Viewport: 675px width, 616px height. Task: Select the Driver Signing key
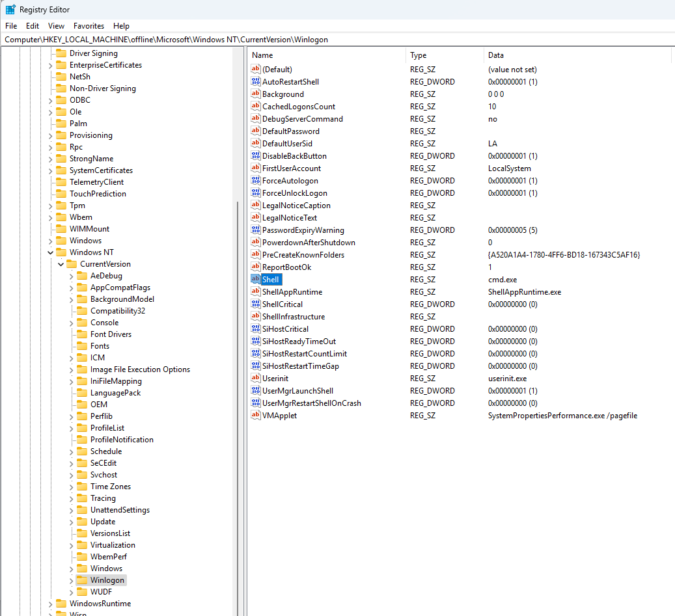(x=94, y=53)
